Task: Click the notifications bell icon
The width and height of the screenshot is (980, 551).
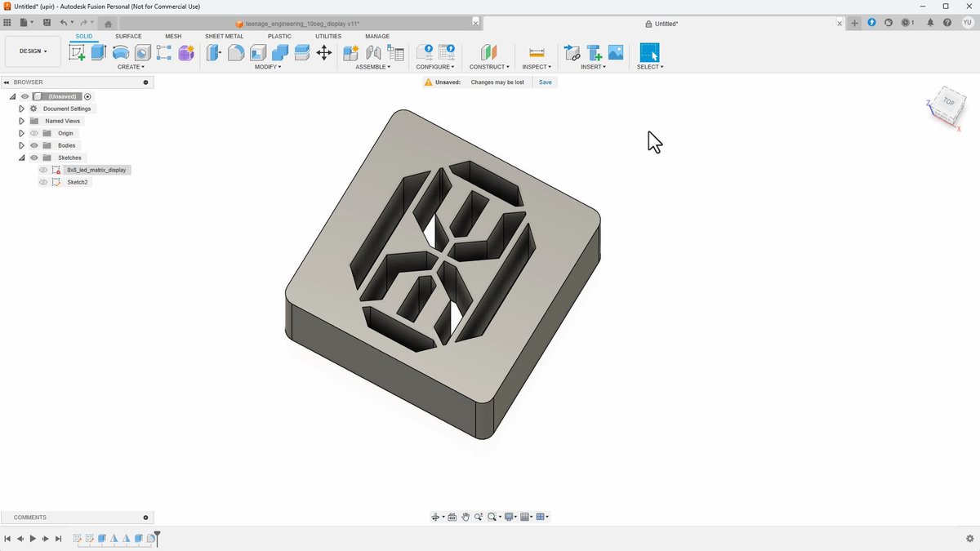Action: click(x=930, y=23)
